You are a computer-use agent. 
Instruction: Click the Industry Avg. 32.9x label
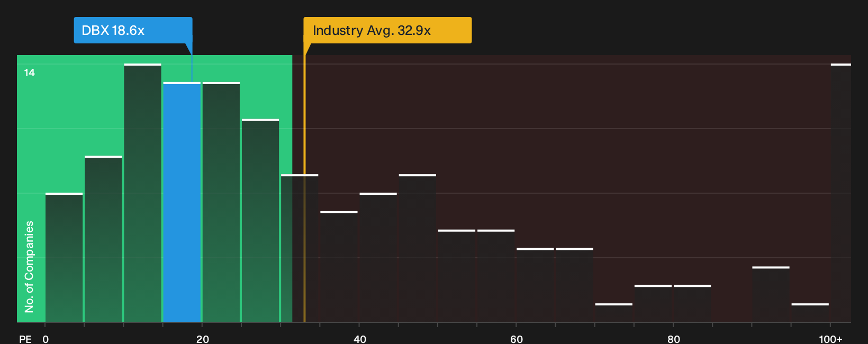pyautogui.click(x=387, y=30)
